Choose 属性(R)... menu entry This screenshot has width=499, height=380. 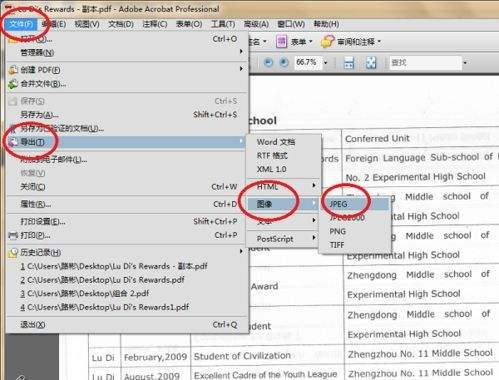point(127,204)
